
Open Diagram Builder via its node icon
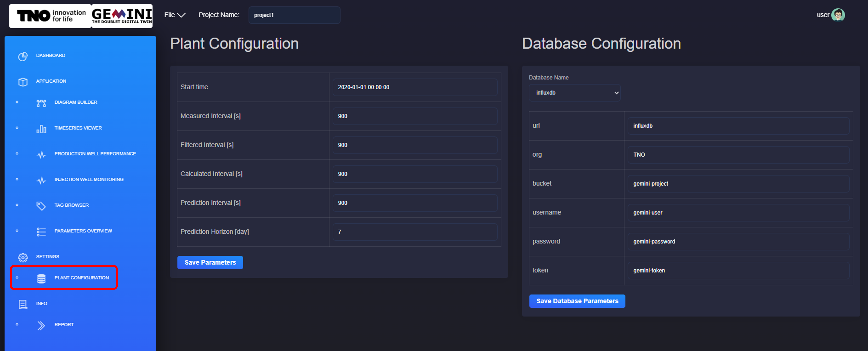point(41,103)
